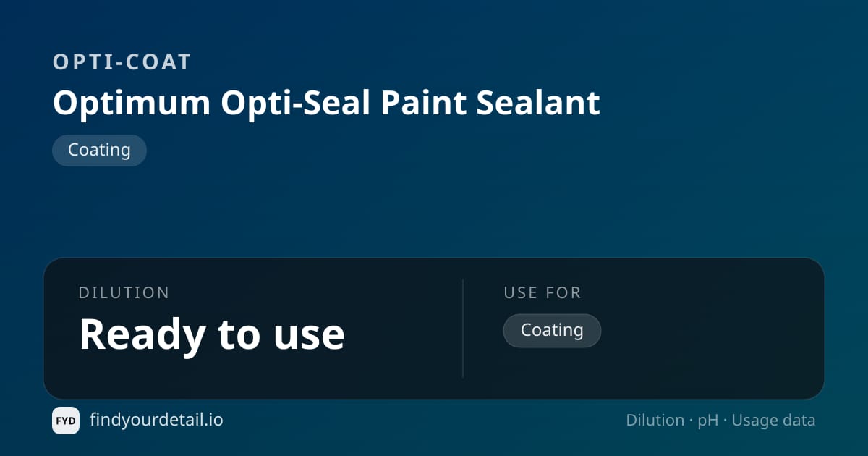
Task: Click the word Ready in the dilution value
Action: click(x=143, y=335)
